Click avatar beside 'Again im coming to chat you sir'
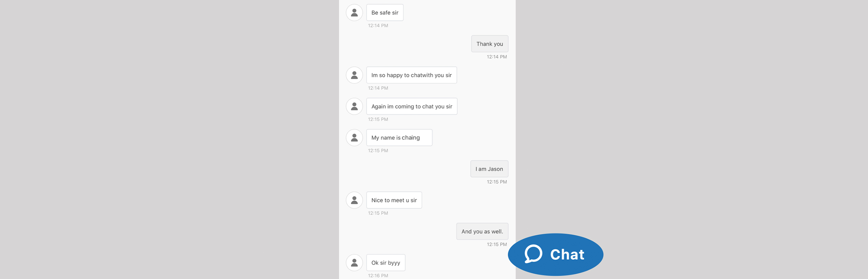The height and width of the screenshot is (279, 868). point(354,106)
